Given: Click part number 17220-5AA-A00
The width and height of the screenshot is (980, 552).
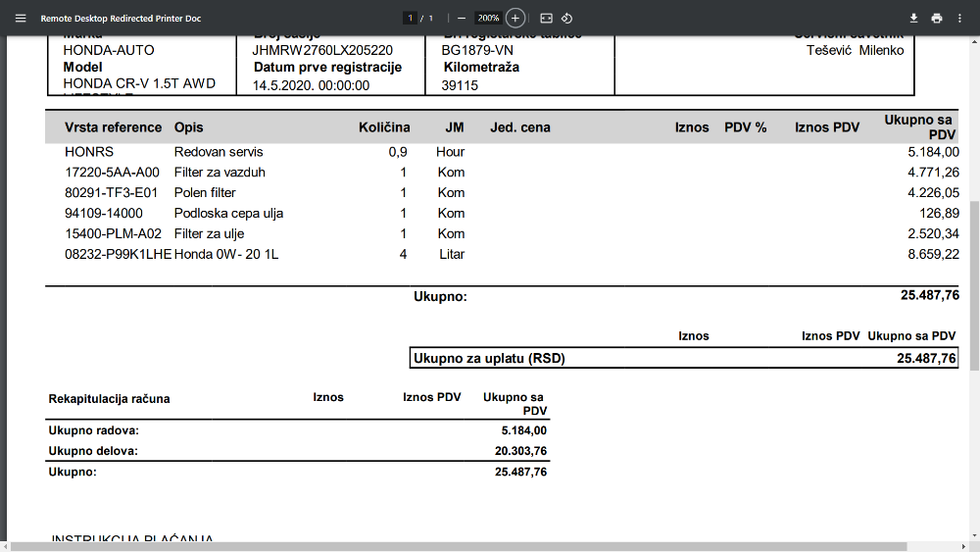Looking at the screenshot, I should click(112, 173).
